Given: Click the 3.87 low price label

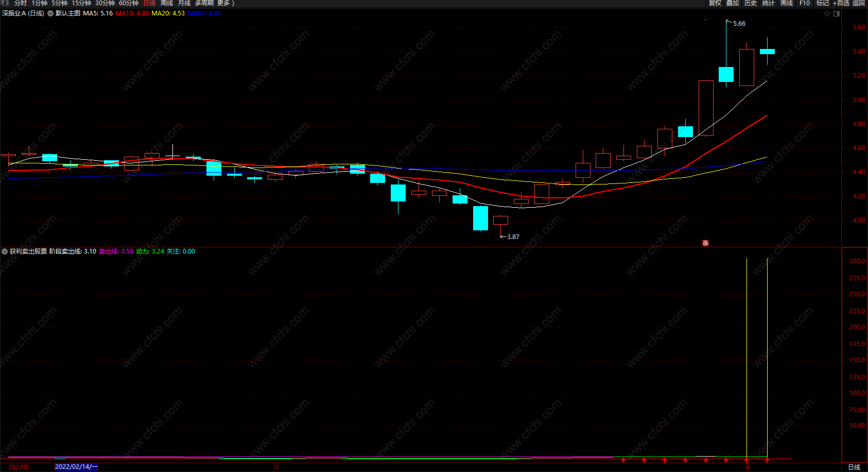Looking at the screenshot, I should 513,237.
